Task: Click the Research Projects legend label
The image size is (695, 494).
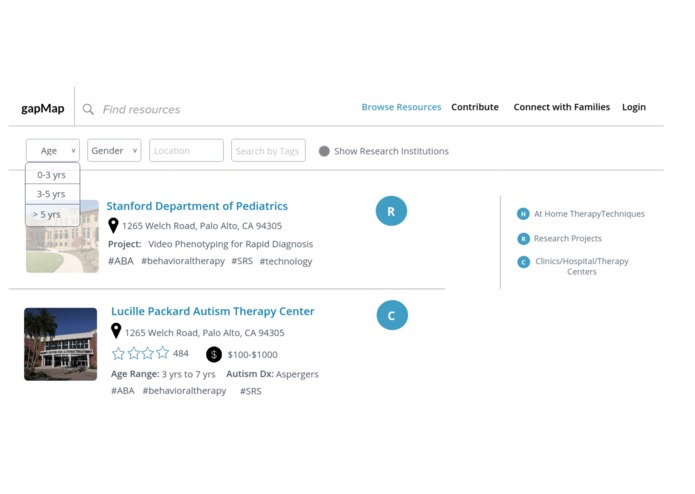Action: tap(567, 238)
